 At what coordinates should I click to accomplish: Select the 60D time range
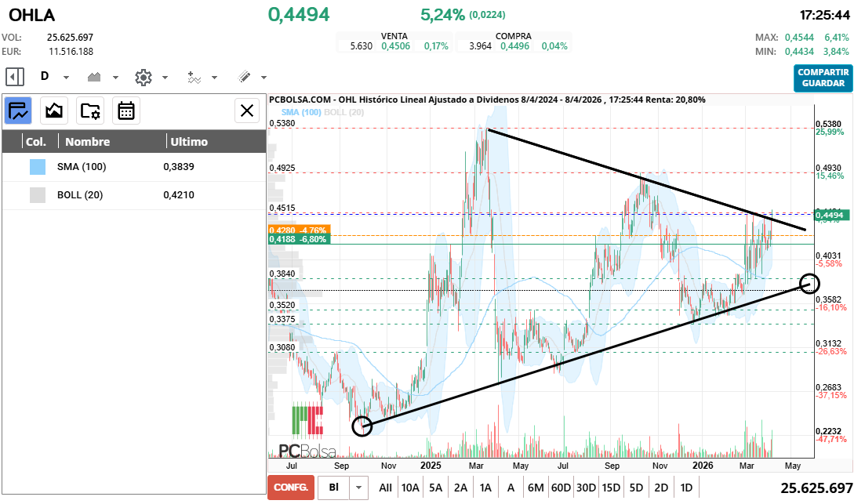pyautogui.click(x=561, y=488)
